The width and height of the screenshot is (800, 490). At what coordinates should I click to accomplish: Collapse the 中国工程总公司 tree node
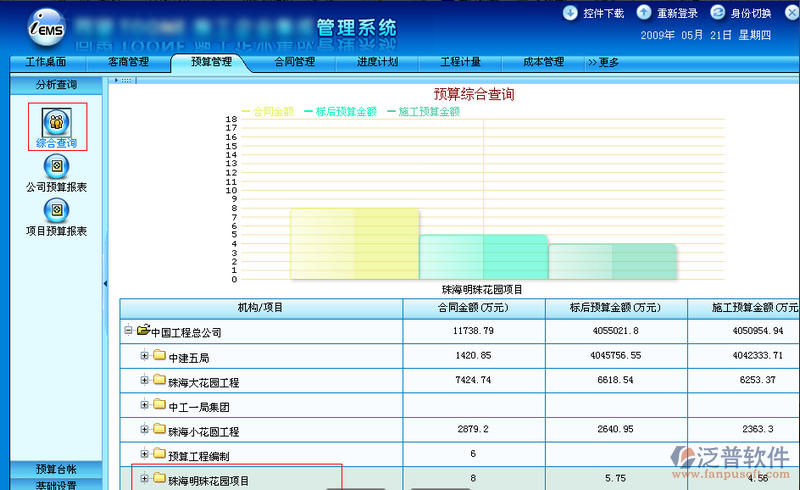point(128,330)
